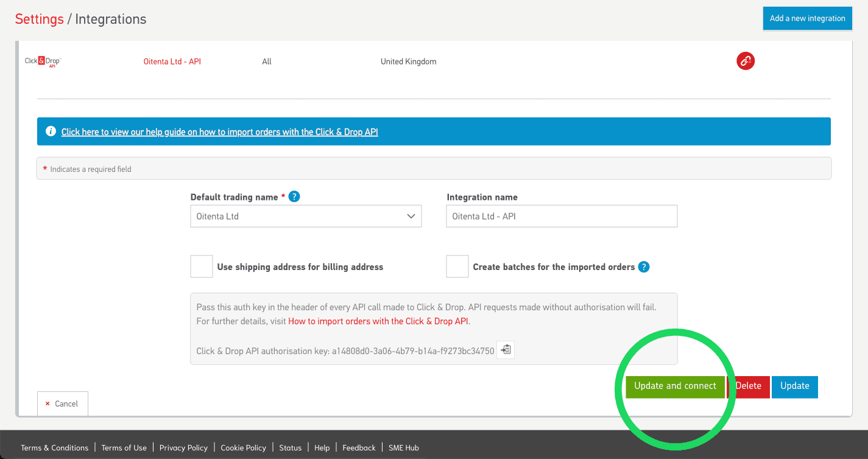The image size is (868, 459).
Task: Tick Use shipping address for billing address
Action: 202,266
